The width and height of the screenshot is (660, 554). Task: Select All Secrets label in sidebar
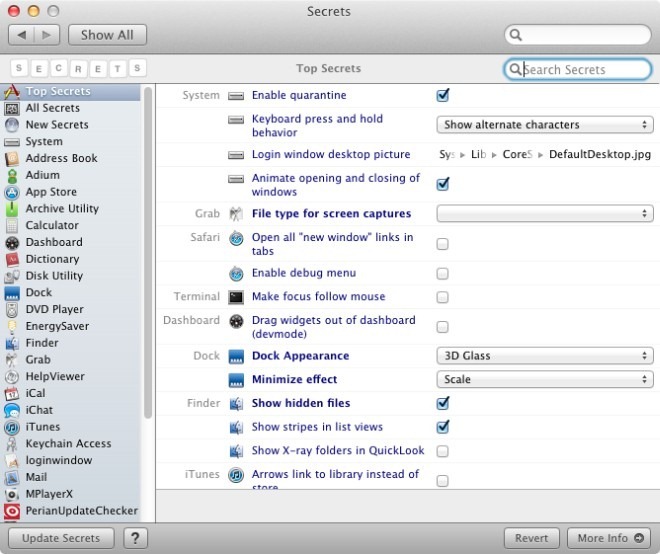[53, 108]
